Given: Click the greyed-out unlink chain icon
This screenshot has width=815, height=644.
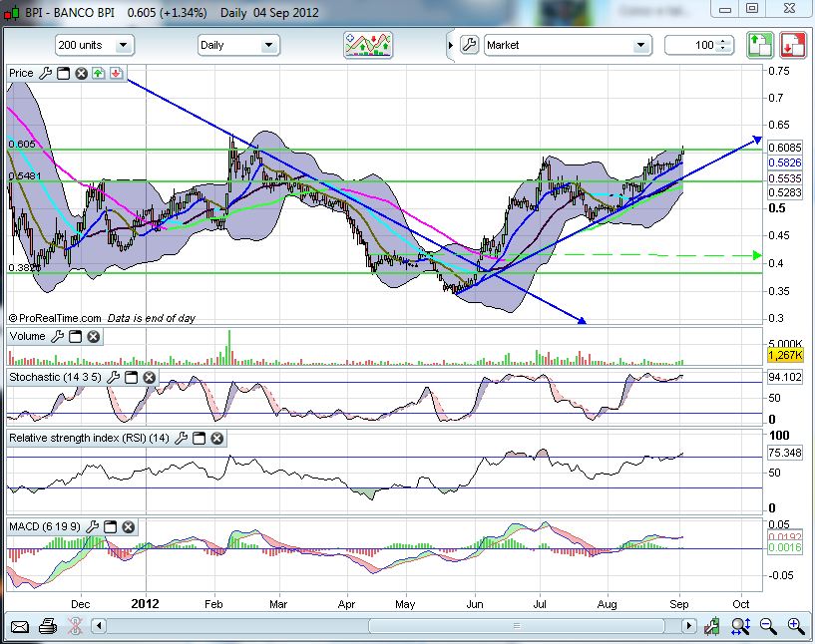Looking at the screenshot, I should (x=75, y=626).
